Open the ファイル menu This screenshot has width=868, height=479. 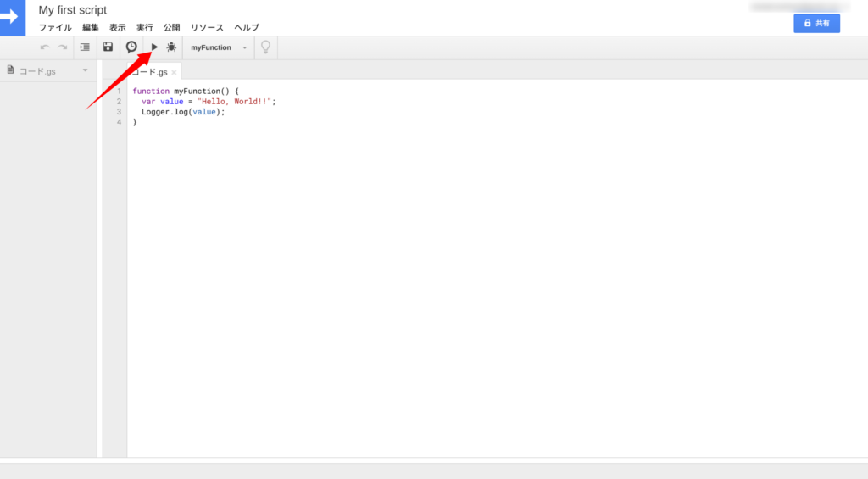pos(55,28)
